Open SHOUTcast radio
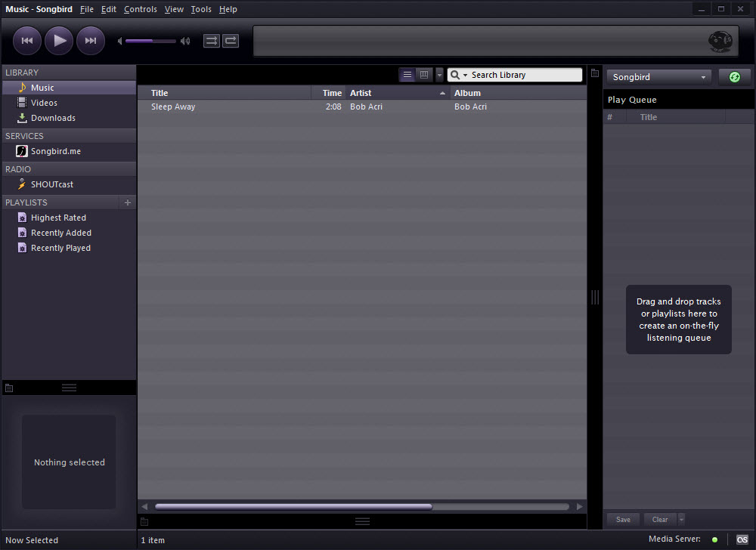Screen dimensions: 756x550 pyautogui.click(x=70, y=184)
